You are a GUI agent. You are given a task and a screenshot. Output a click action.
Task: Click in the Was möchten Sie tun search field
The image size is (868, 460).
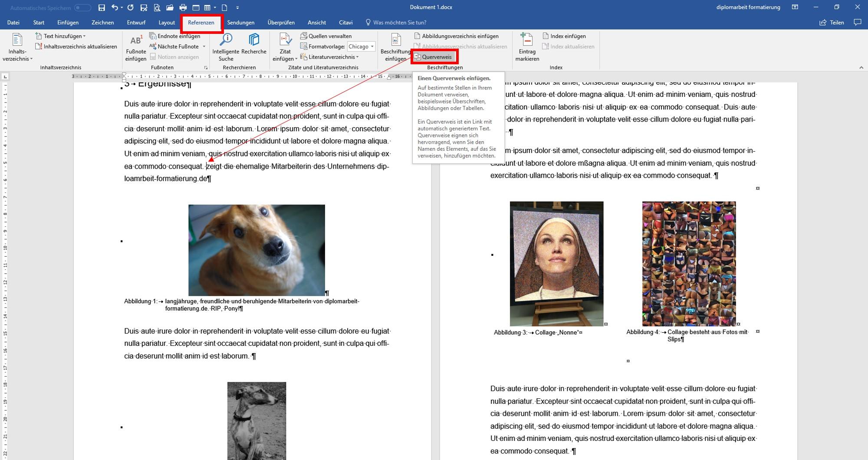tap(399, 23)
